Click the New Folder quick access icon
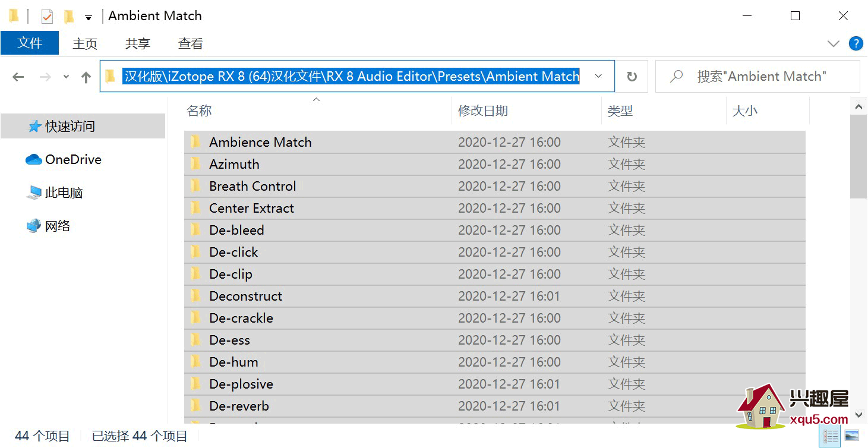The width and height of the screenshot is (868, 448). click(69, 16)
